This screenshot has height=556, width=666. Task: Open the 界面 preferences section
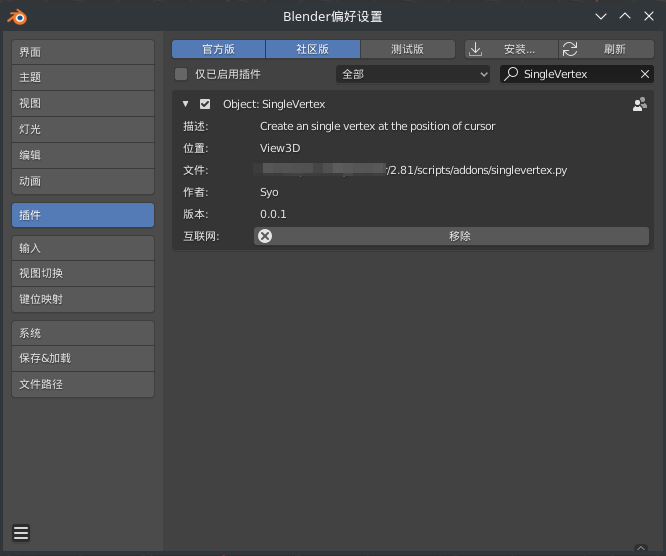tap(83, 52)
